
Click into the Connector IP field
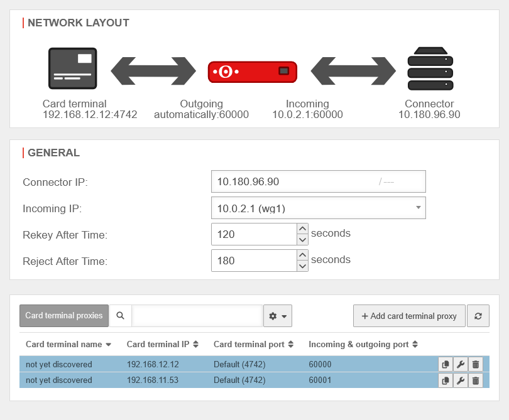[295, 181]
